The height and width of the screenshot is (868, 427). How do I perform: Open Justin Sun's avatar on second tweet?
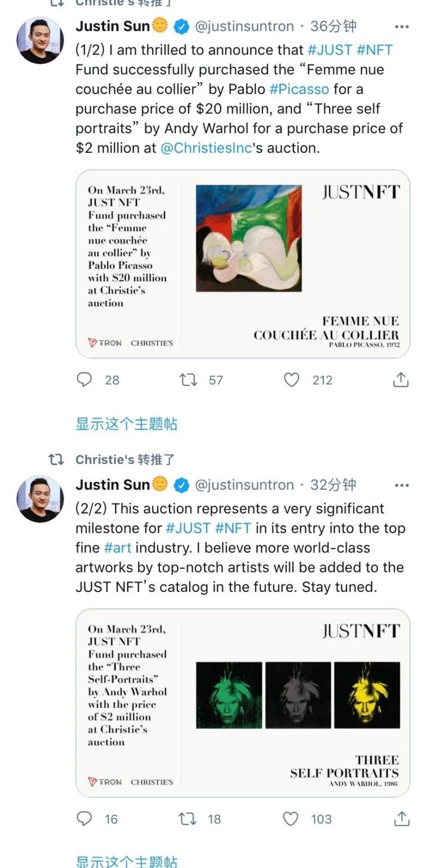point(39,499)
